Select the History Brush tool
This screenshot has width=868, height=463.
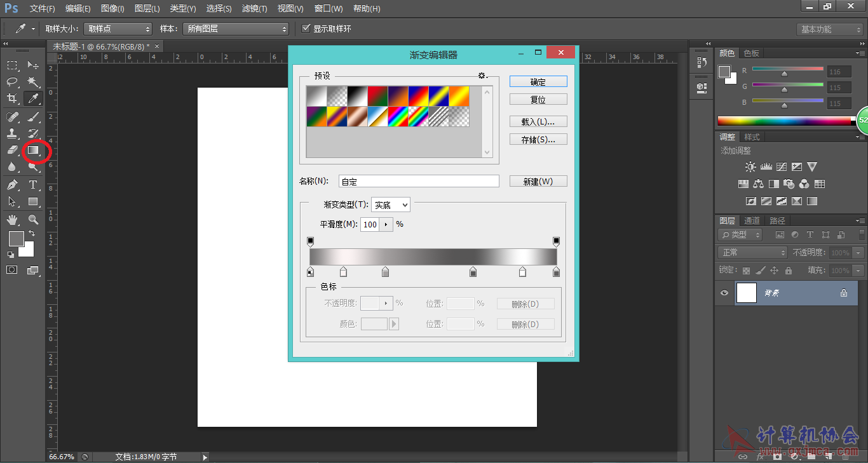(x=33, y=133)
